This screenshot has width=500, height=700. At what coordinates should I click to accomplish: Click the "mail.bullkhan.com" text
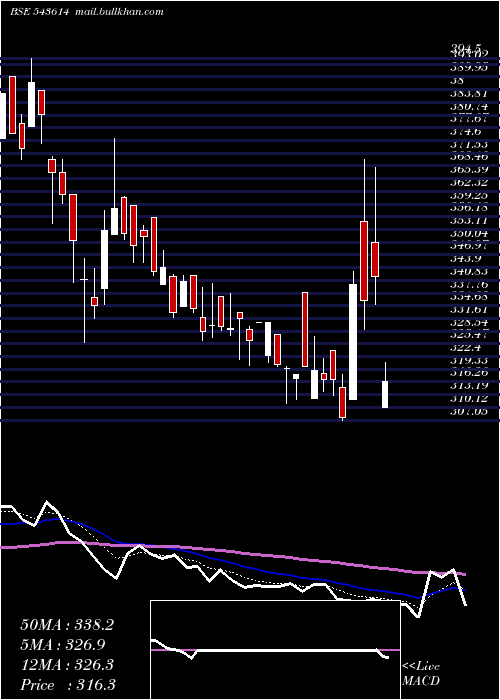pyautogui.click(x=120, y=12)
